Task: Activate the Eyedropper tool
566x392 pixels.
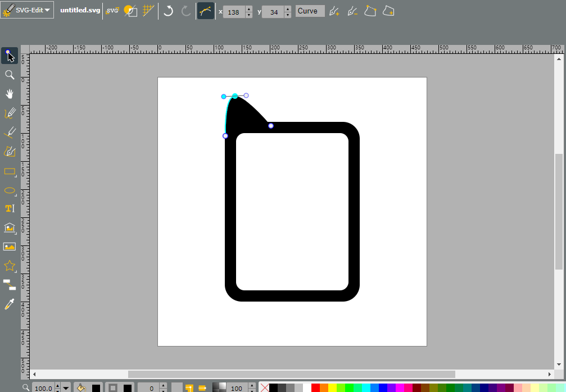Action: click(x=10, y=304)
